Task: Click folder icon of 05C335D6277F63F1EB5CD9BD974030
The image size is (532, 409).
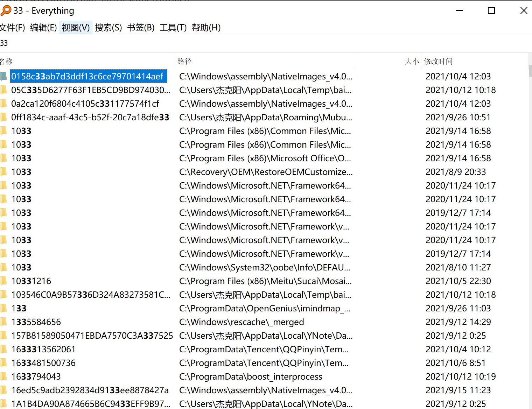Action: tap(4, 90)
